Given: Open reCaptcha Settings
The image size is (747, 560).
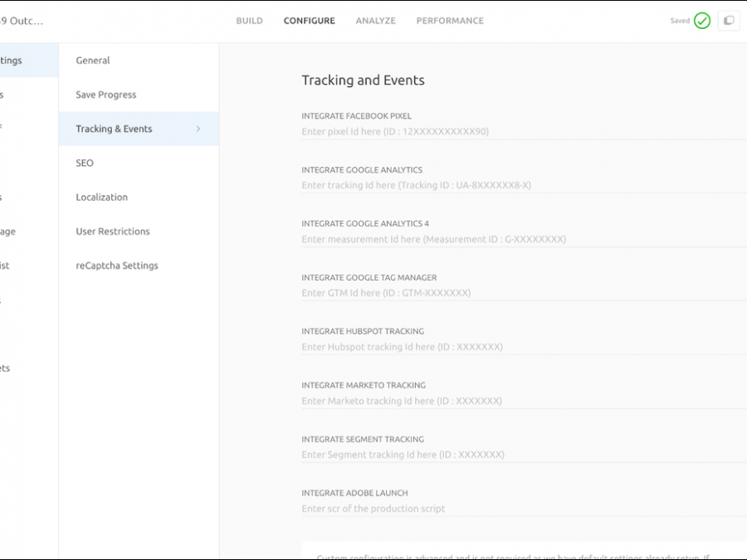Looking at the screenshot, I should (x=117, y=265).
